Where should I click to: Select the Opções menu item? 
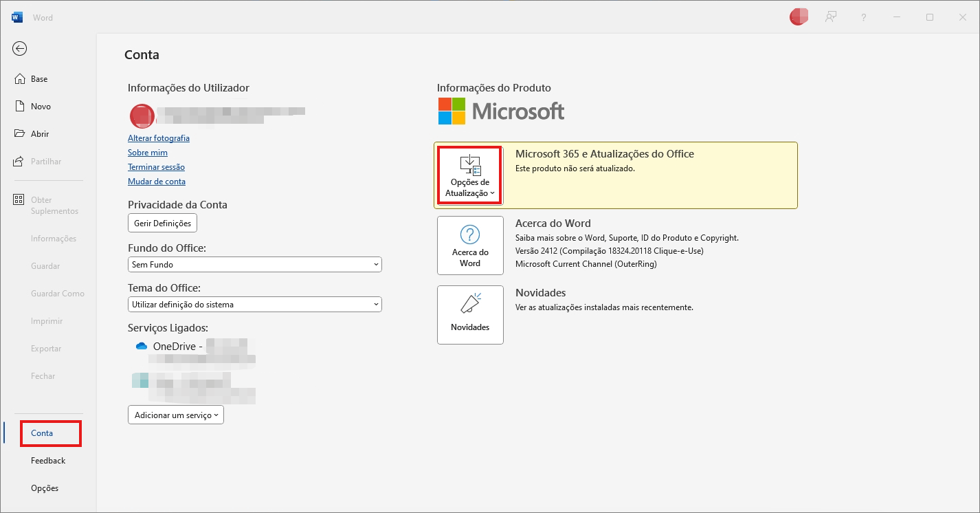[45, 488]
